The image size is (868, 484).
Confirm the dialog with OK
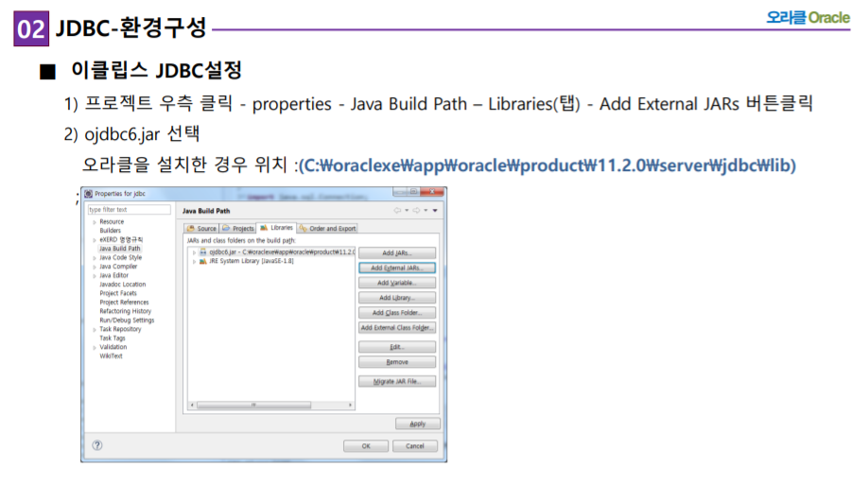(366, 446)
